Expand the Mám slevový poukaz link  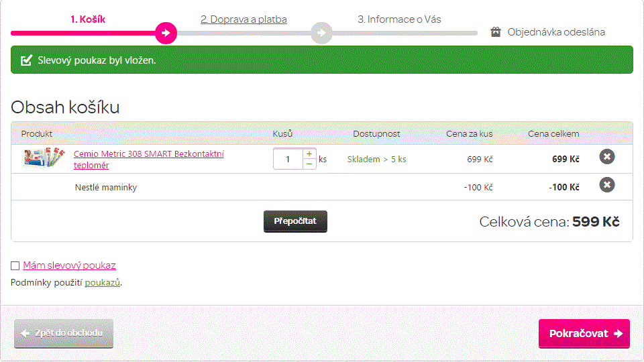[69, 265]
